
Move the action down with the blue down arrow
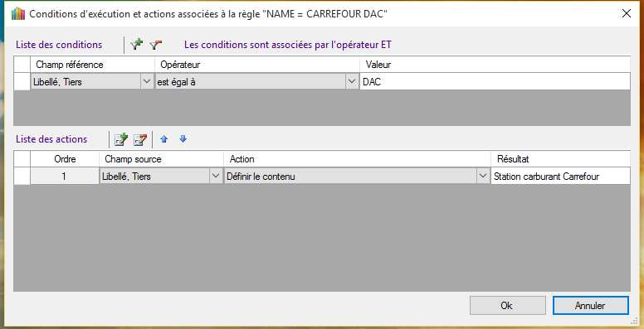[x=183, y=139]
